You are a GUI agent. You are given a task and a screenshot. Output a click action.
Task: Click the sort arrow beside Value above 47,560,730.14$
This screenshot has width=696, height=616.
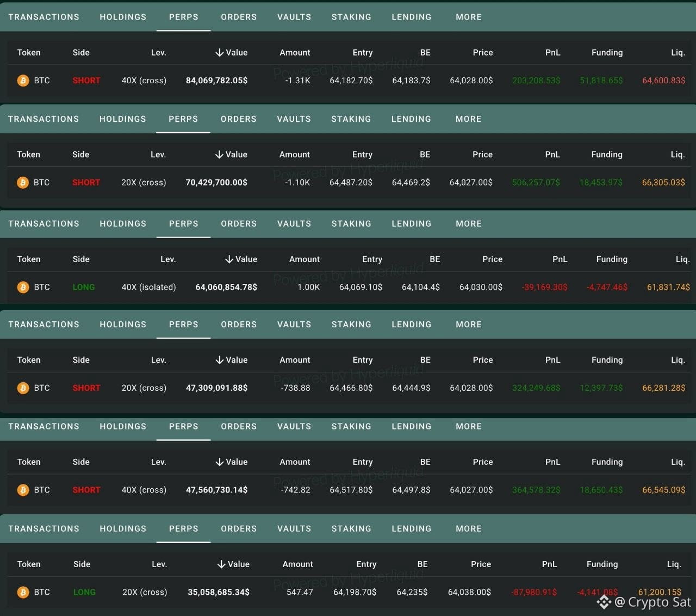[219, 462]
